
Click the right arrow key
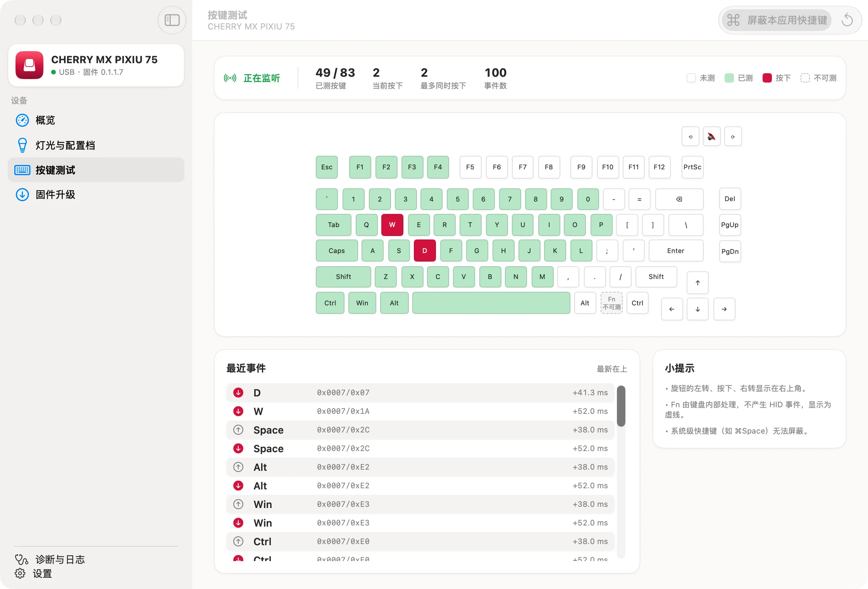tap(724, 309)
